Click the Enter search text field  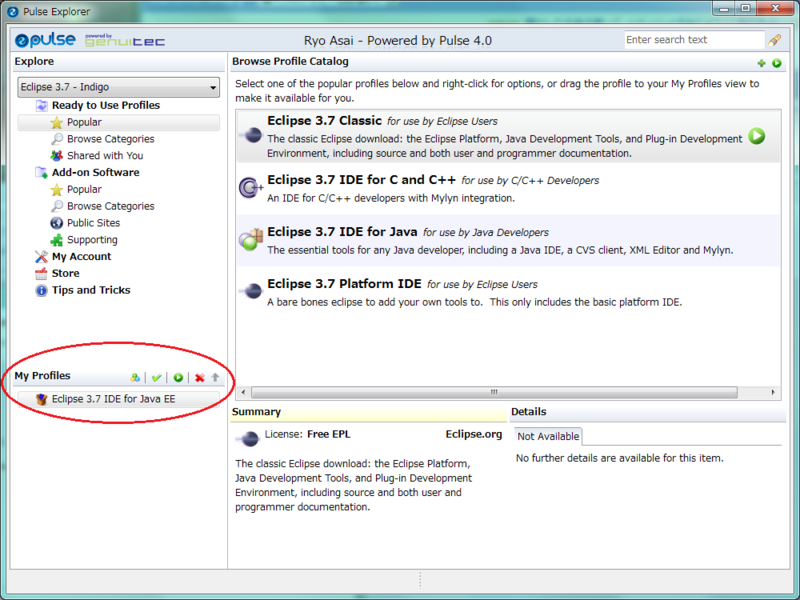pyautogui.click(x=694, y=40)
